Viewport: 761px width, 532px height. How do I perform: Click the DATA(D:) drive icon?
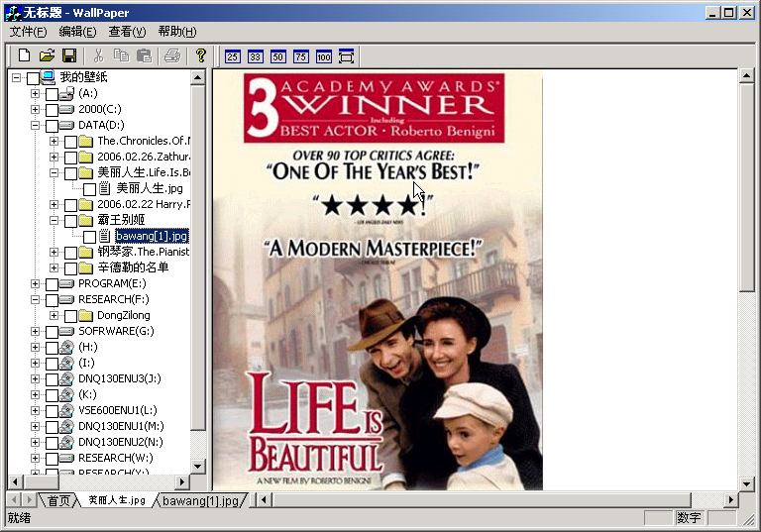tap(66, 125)
